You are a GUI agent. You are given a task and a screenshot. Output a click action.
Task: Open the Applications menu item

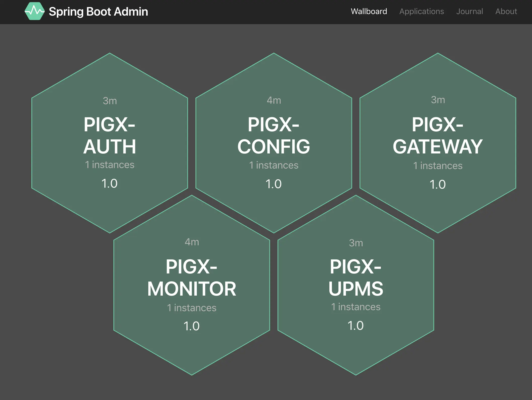[422, 11]
